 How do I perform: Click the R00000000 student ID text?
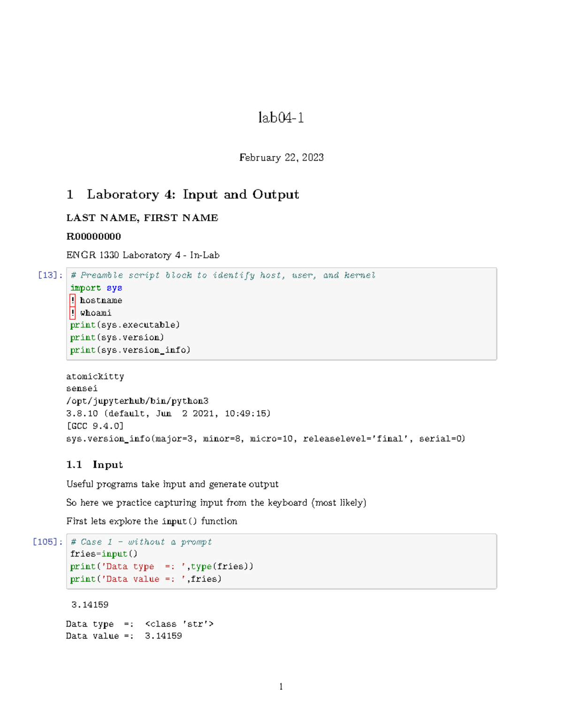tap(93, 237)
